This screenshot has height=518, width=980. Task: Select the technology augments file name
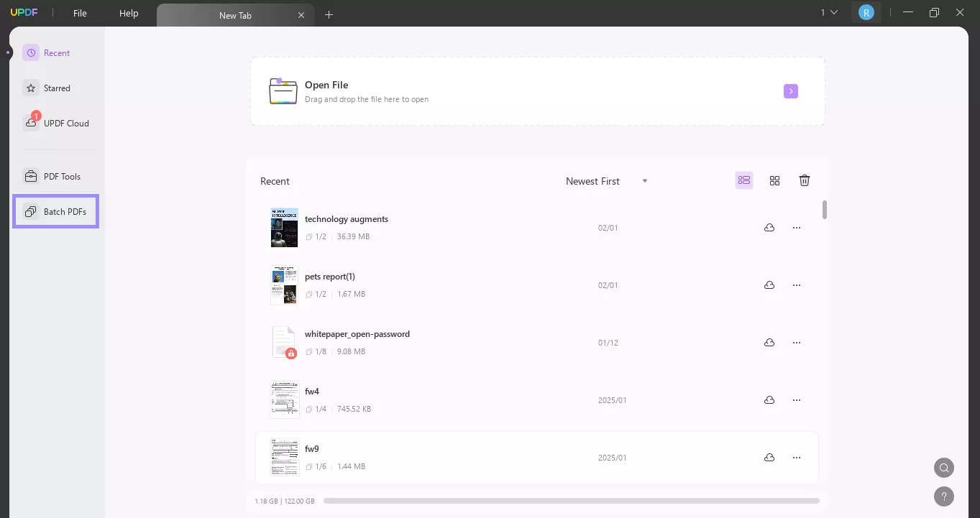[x=347, y=219]
